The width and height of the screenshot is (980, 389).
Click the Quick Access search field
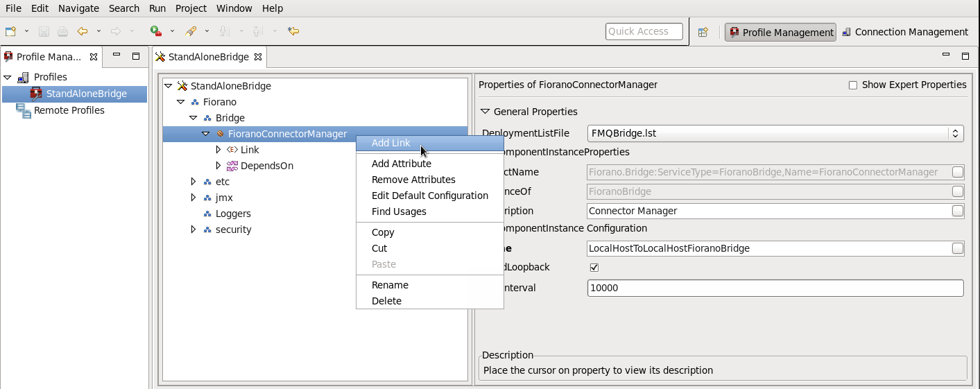point(644,31)
